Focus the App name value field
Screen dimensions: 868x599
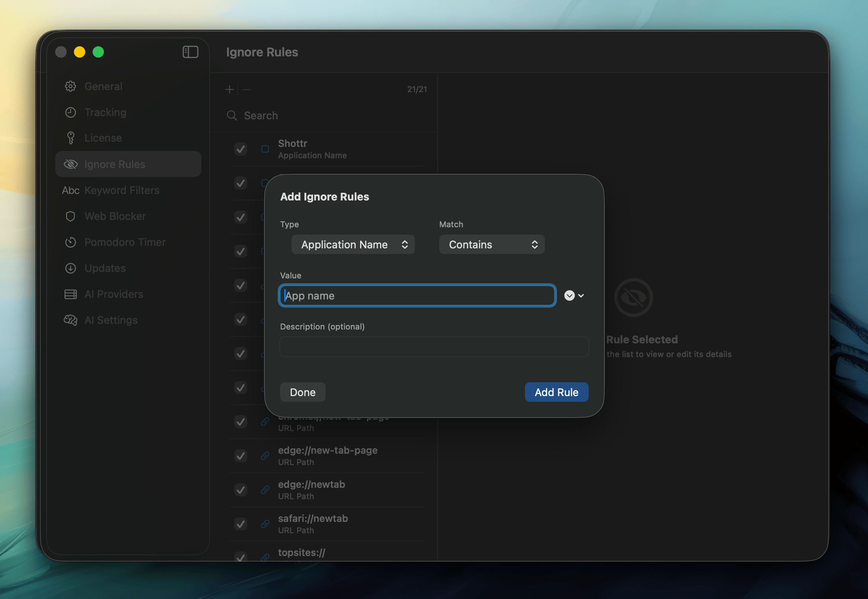point(417,295)
